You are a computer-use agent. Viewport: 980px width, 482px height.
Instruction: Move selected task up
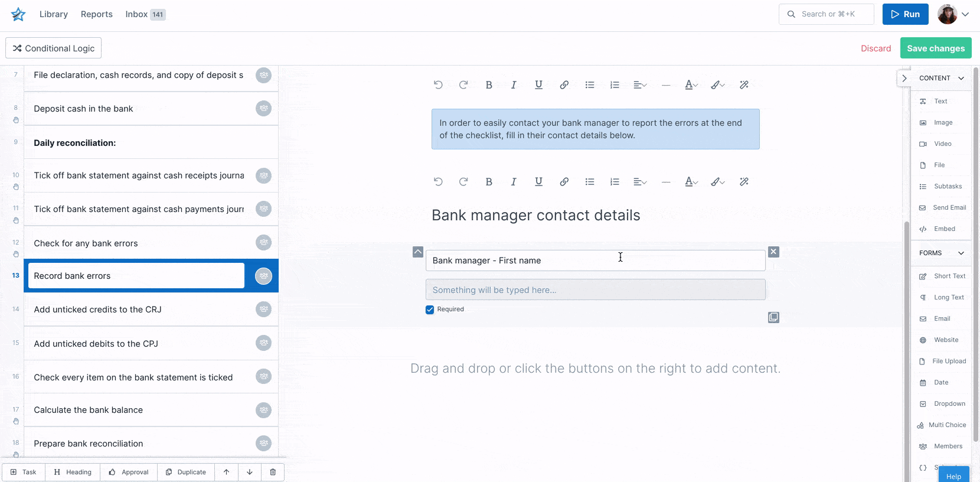[x=226, y=472]
